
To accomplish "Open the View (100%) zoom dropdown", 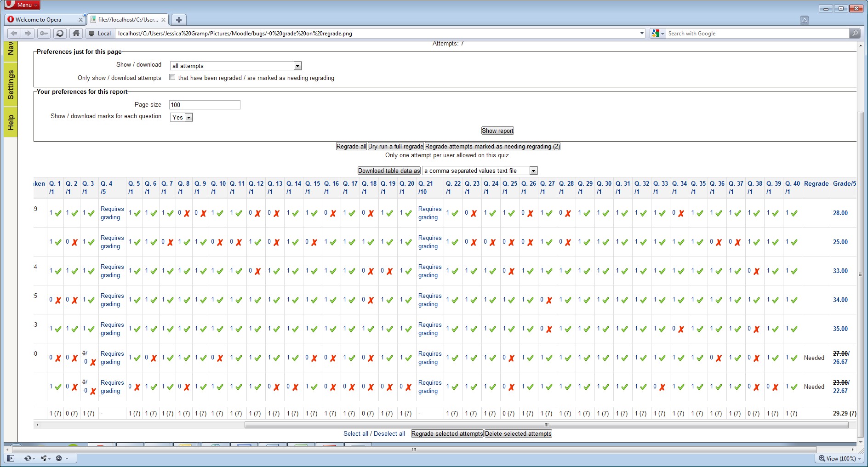I will coord(859,459).
